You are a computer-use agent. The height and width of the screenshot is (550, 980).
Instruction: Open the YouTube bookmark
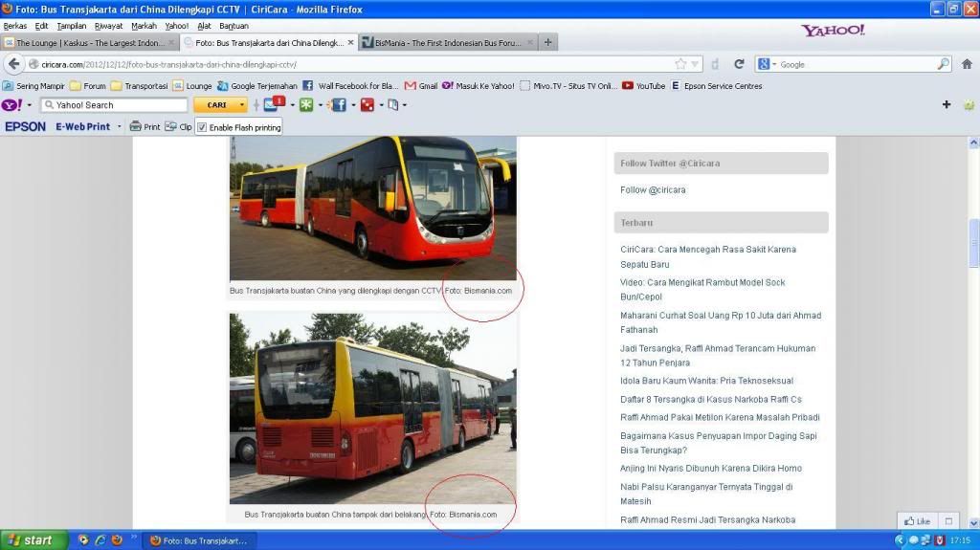tap(643, 86)
